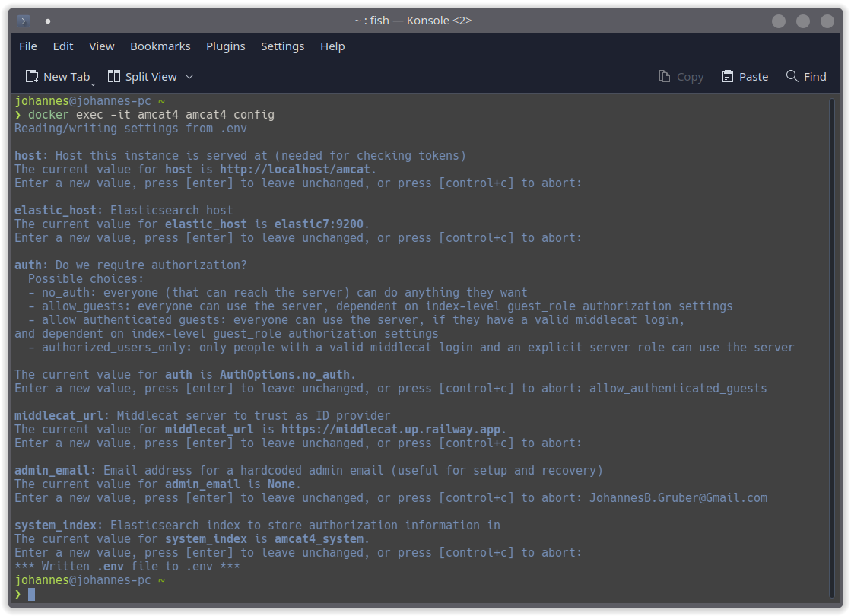Open the Plugins menu
Viewport: 851px width, 616px height.
[x=226, y=46]
